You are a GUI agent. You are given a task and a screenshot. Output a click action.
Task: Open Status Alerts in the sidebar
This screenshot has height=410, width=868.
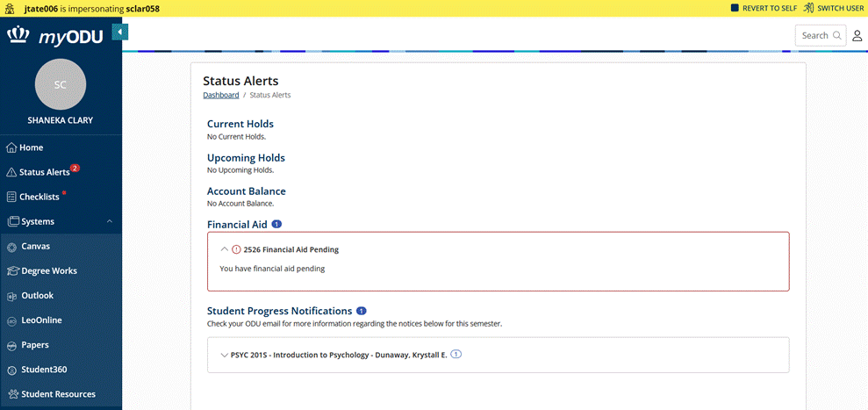pos(44,172)
